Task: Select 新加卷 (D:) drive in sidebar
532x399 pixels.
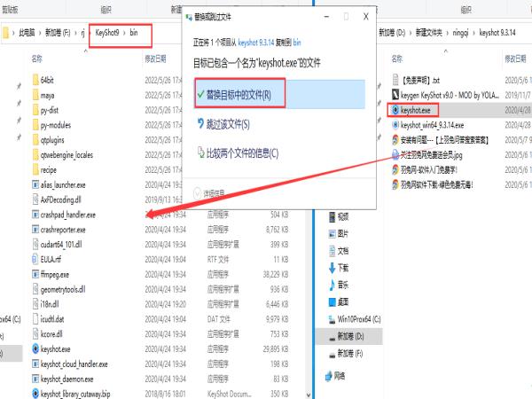Action: click(349, 336)
